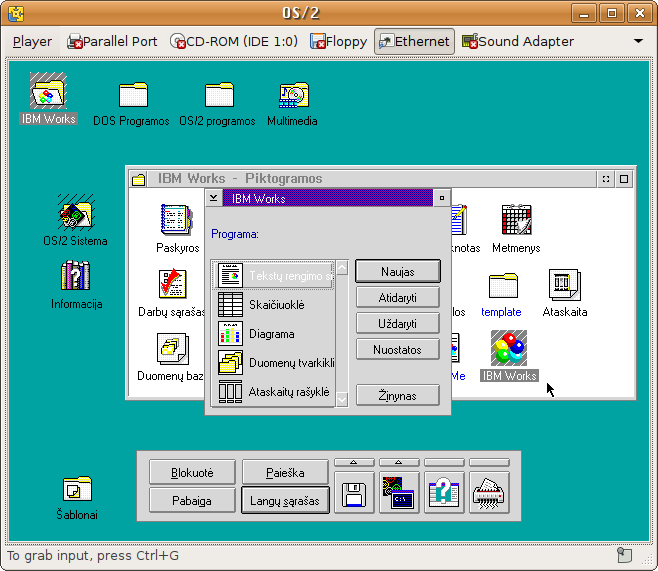Open the Metmenys calendar icon
This screenshot has height=571, width=658.
pyautogui.click(x=517, y=219)
